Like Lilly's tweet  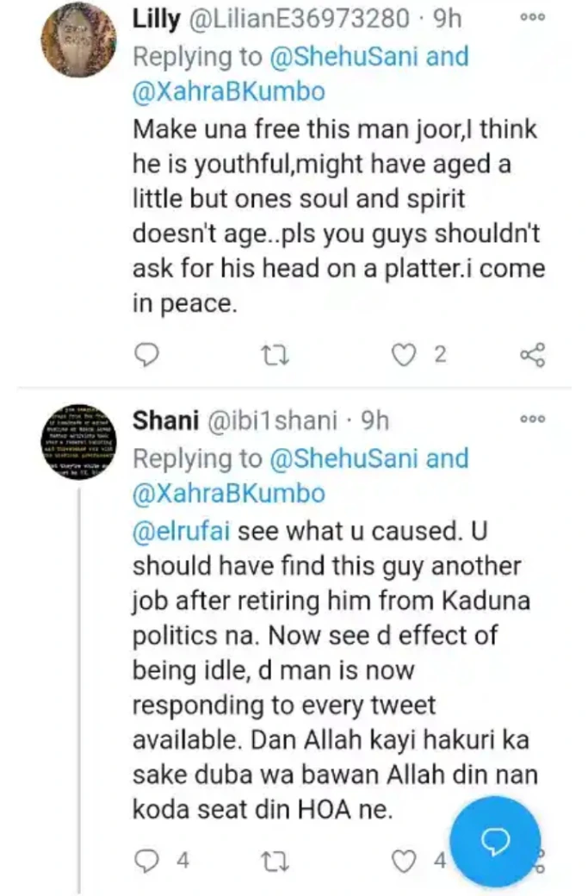coord(405,354)
